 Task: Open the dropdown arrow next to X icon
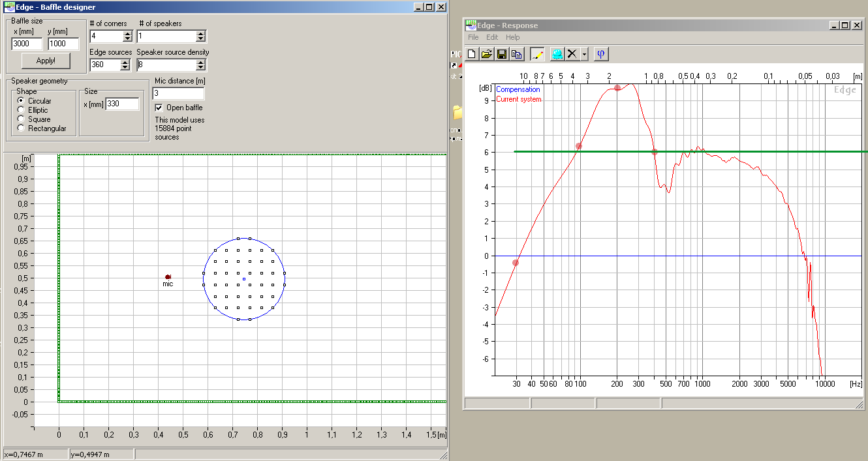click(584, 54)
